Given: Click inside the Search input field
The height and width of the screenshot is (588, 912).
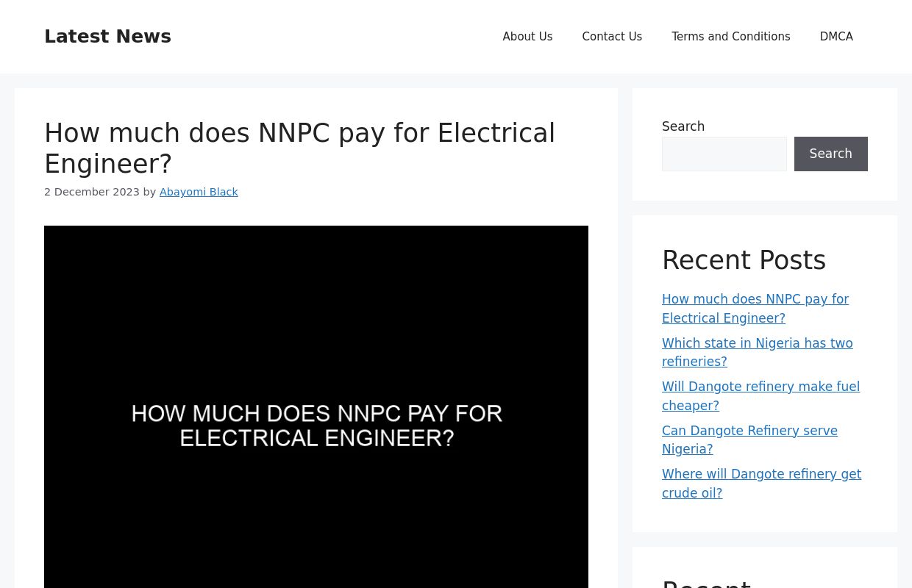Looking at the screenshot, I should point(724,154).
